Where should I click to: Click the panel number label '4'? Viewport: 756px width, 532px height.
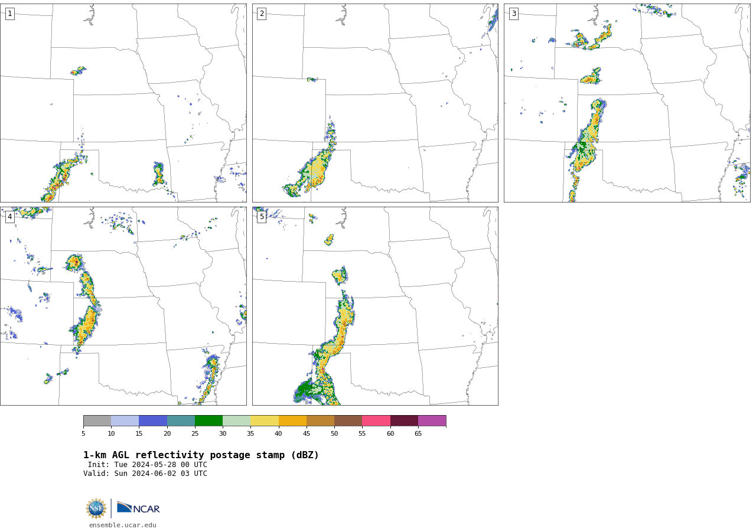pos(9,217)
